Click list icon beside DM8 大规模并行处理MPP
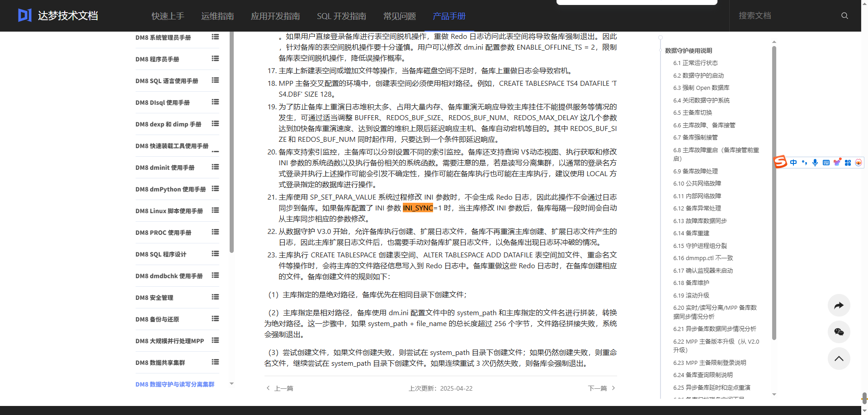This screenshot has height=415, width=868. (x=215, y=340)
